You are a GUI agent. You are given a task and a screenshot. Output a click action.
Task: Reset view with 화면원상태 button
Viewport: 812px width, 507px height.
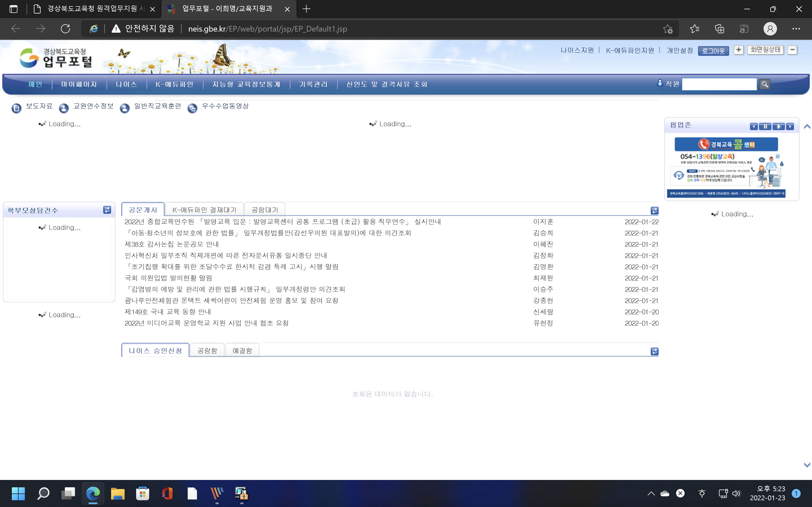765,50
